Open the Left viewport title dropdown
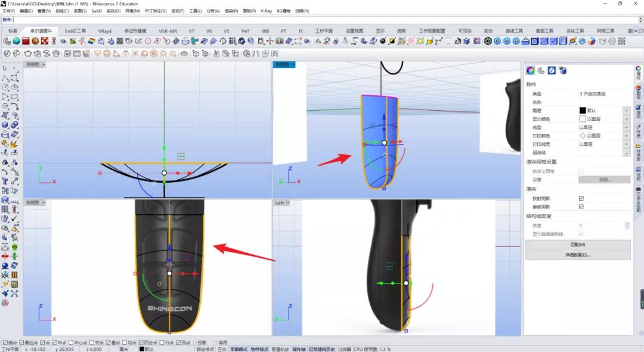The image size is (644, 352). click(288, 203)
